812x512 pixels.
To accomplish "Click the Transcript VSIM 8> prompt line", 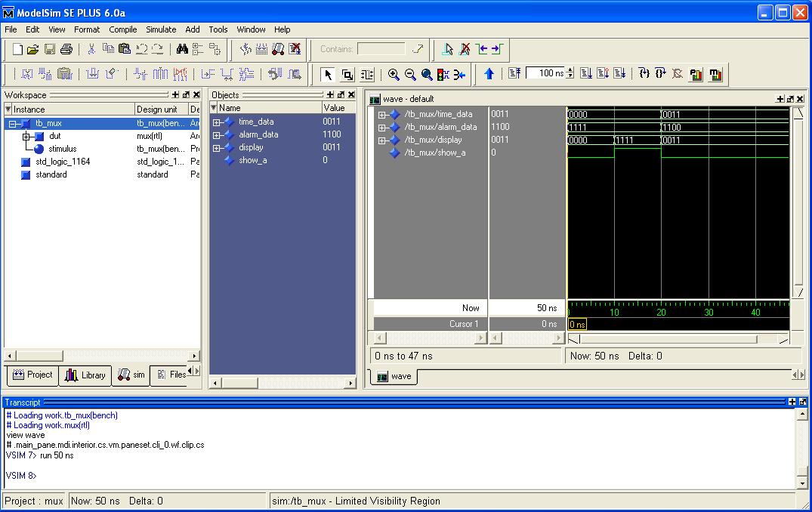I will click(x=22, y=475).
